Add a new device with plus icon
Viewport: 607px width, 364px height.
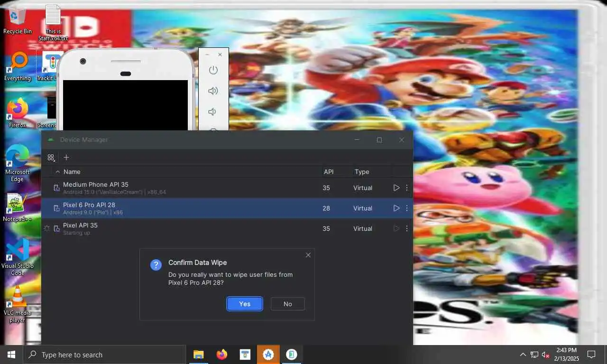66,157
